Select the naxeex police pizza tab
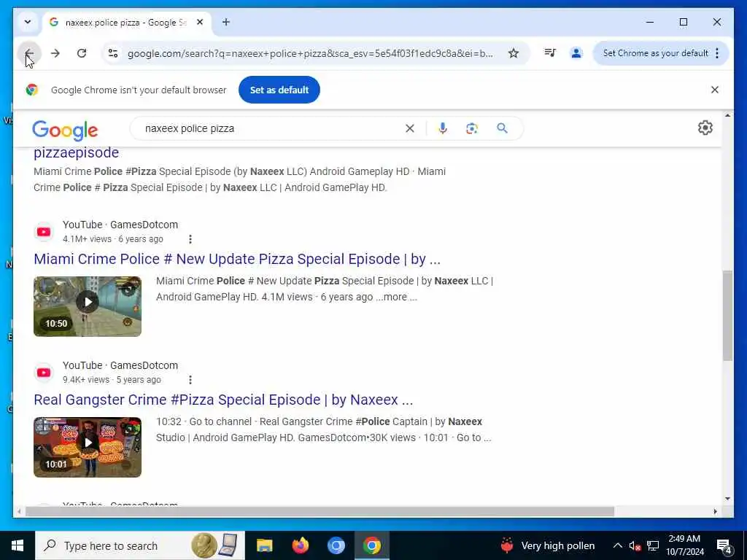This screenshot has width=747, height=560. pyautogui.click(x=125, y=23)
